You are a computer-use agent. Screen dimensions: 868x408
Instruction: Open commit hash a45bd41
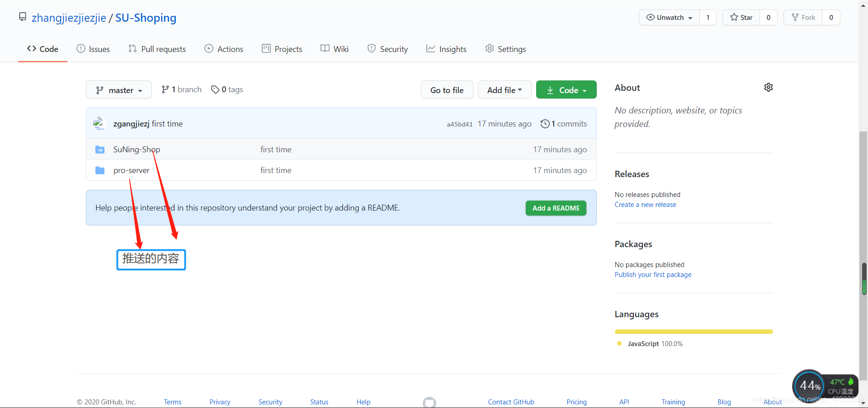(x=460, y=124)
